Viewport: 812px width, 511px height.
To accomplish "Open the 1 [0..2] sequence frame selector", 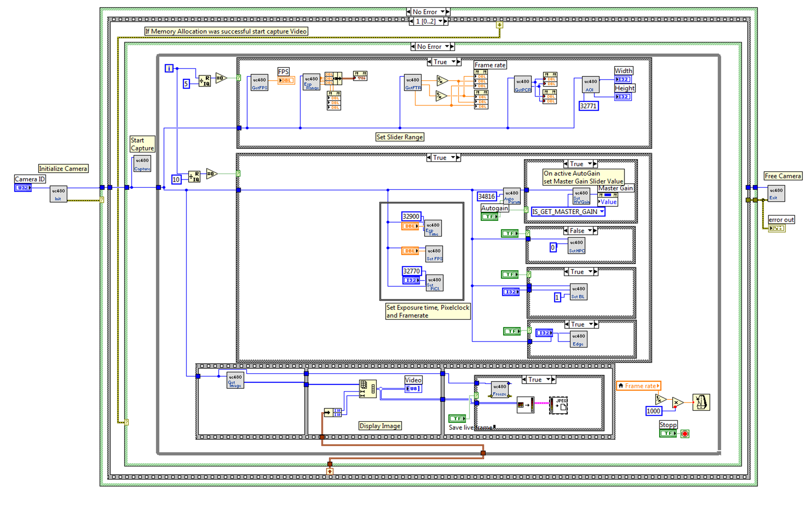I will (440, 21).
